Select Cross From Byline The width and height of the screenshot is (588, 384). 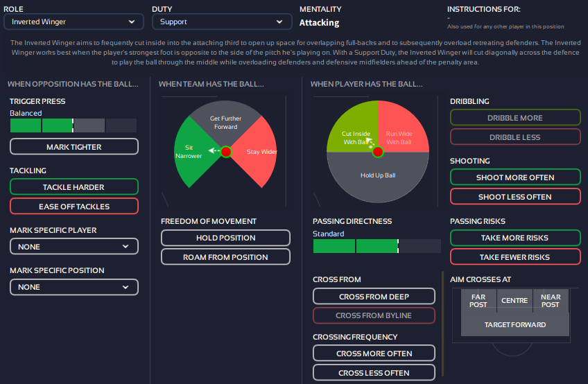374,315
